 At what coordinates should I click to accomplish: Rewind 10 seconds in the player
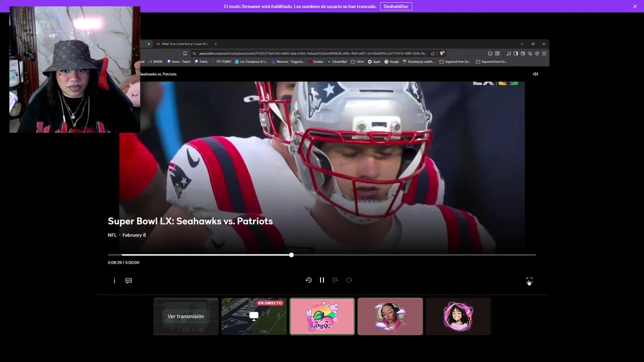pos(308,280)
